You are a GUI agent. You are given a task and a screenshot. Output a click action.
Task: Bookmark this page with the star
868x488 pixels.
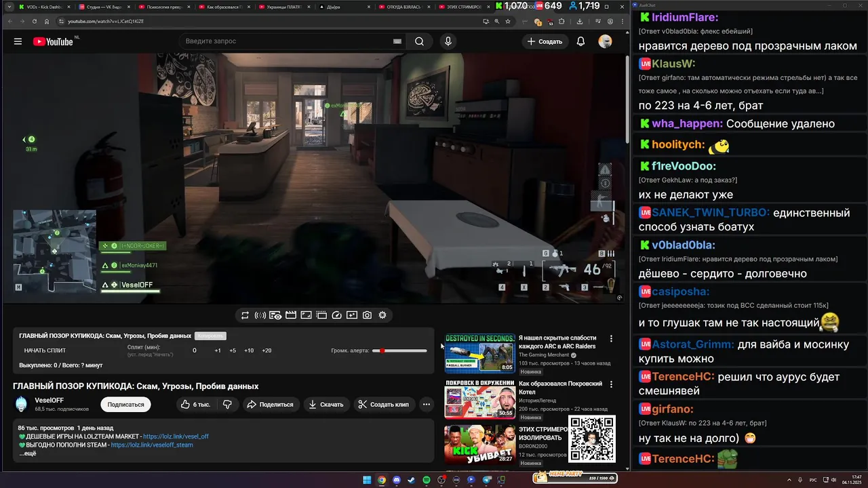point(509,21)
